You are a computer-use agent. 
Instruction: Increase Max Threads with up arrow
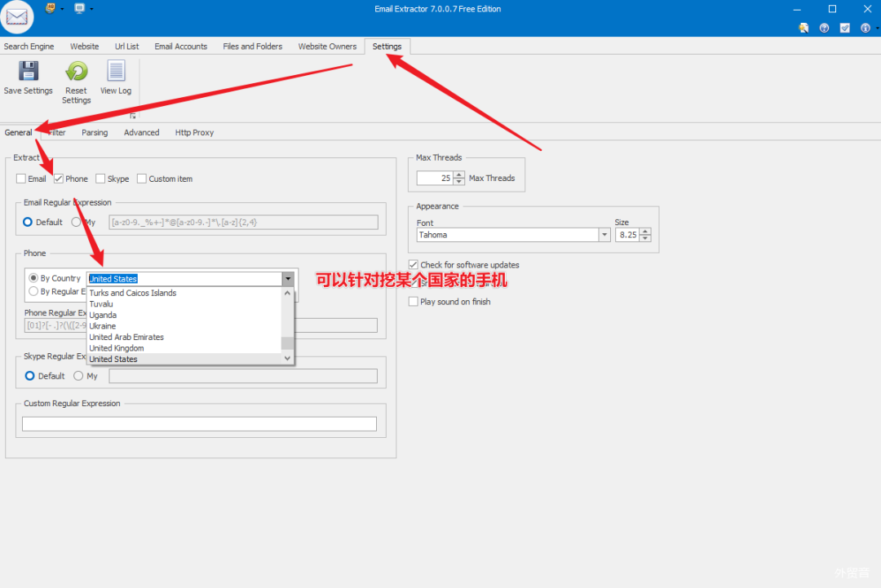459,175
